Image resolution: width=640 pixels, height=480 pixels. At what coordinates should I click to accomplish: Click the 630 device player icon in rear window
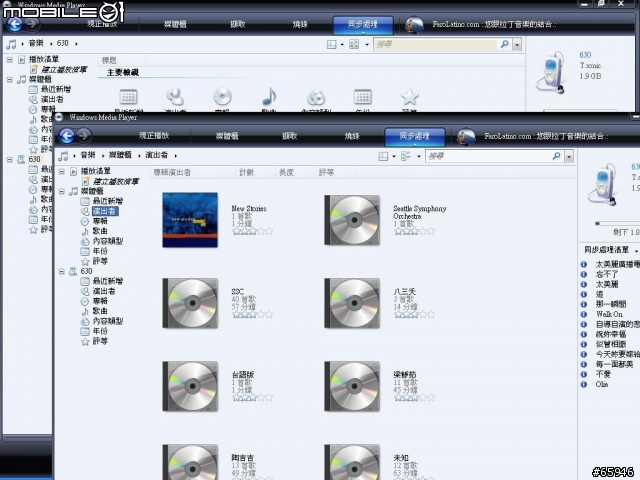click(551, 73)
